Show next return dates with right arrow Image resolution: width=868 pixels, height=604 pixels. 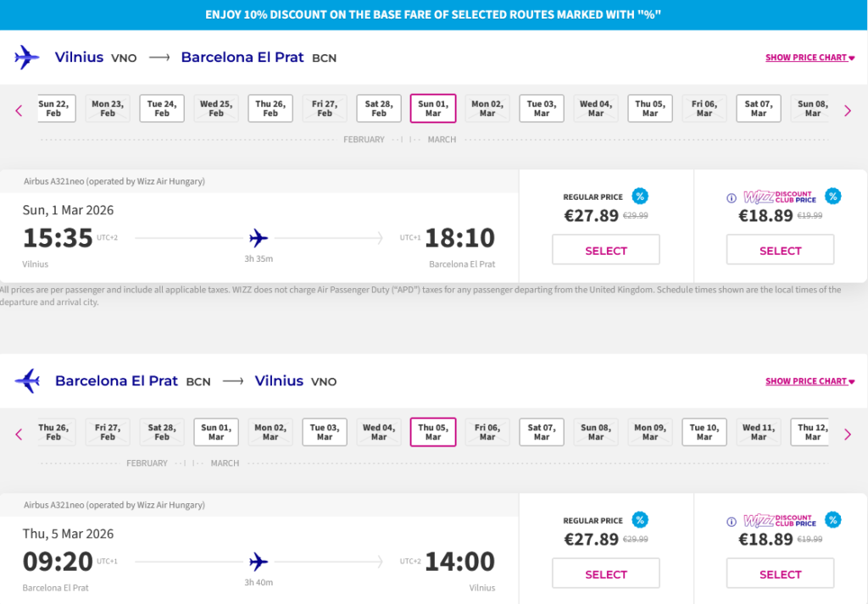pyautogui.click(x=847, y=435)
